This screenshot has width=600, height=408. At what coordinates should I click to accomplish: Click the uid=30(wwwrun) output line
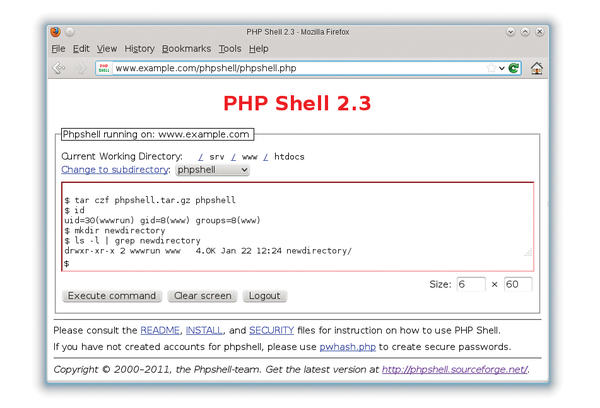[x=162, y=220]
